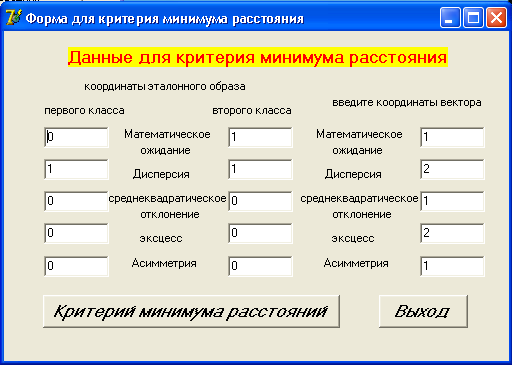Focus vector 'среднеквадратическое отклонение' input field
The width and height of the screenshot is (512, 365).
(x=452, y=201)
